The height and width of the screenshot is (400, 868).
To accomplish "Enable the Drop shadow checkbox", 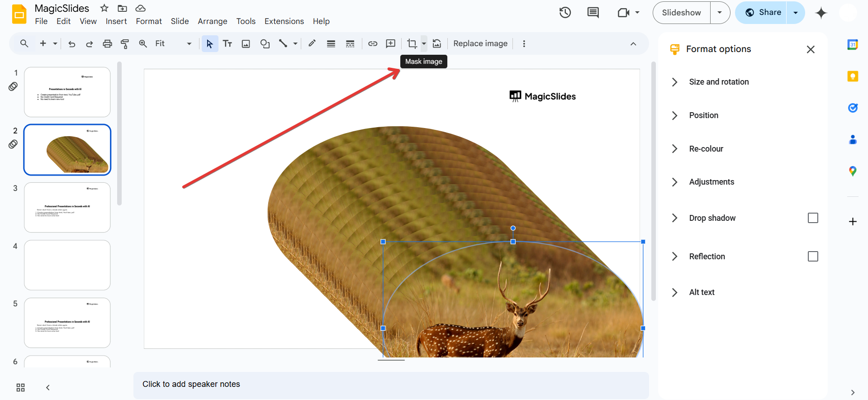I will point(812,218).
